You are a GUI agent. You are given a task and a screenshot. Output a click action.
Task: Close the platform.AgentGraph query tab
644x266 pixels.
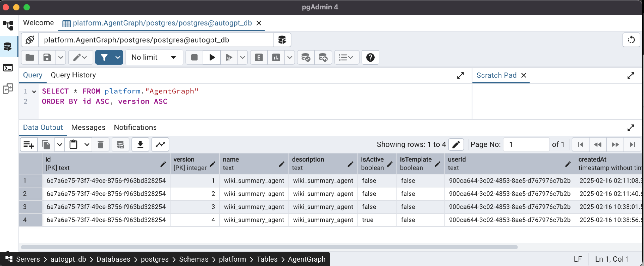click(x=259, y=23)
